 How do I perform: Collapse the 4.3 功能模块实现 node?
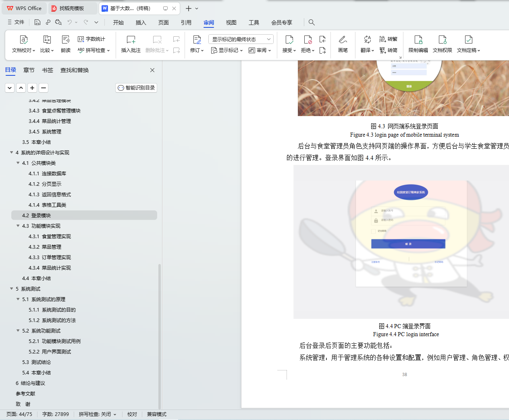[x=18, y=226]
